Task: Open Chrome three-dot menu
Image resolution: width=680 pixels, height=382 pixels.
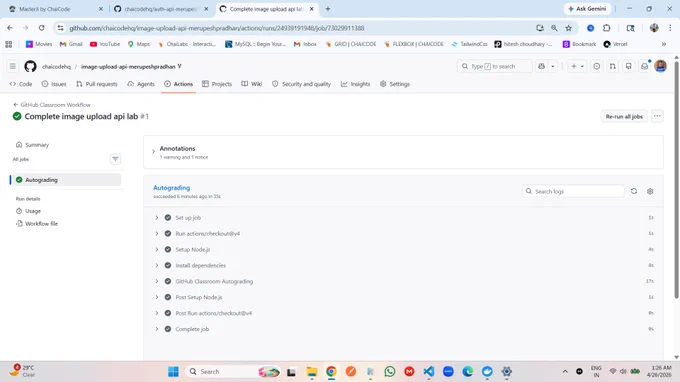Action: click(x=670, y=28)
